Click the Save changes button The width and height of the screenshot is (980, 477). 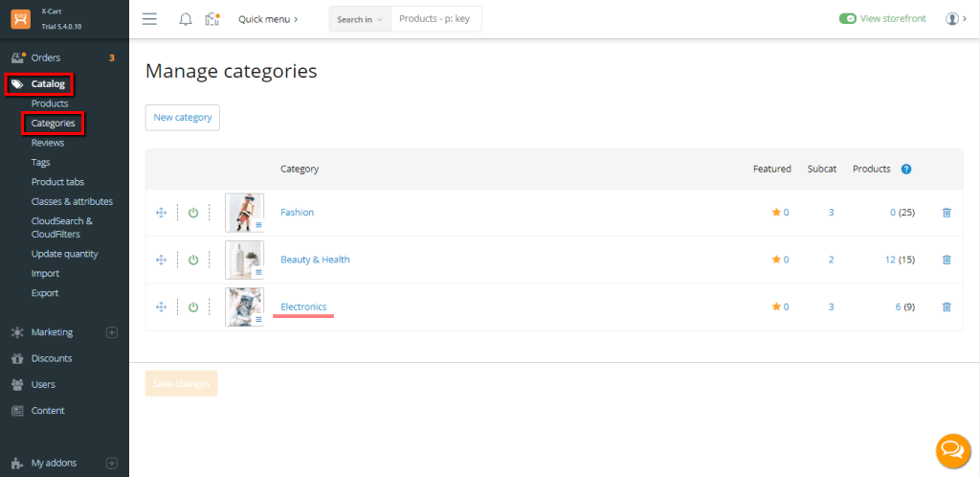pyautogui.click(x=181, y=383)
